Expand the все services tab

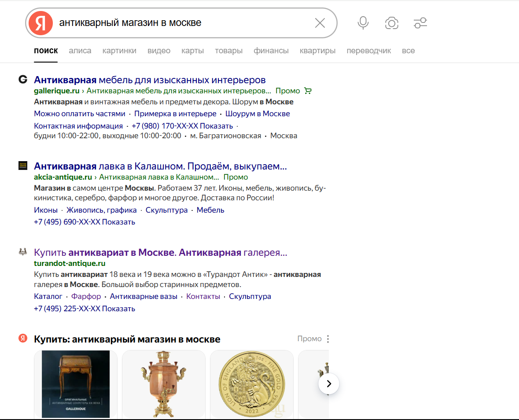point(409,51)
